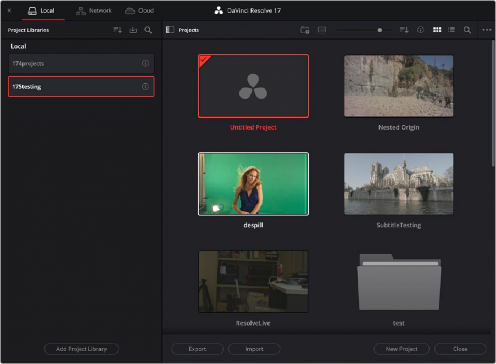Image resolution: width=496 pixels, height=364 pixels.
Task: Select the test folder
Action: click(x=399, y=282)
